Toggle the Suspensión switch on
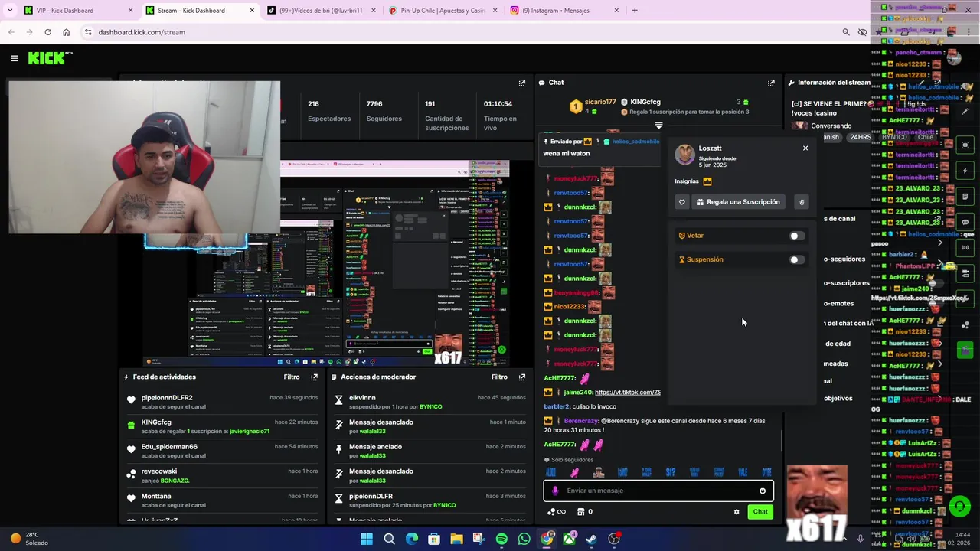 [x=796, y=259]
